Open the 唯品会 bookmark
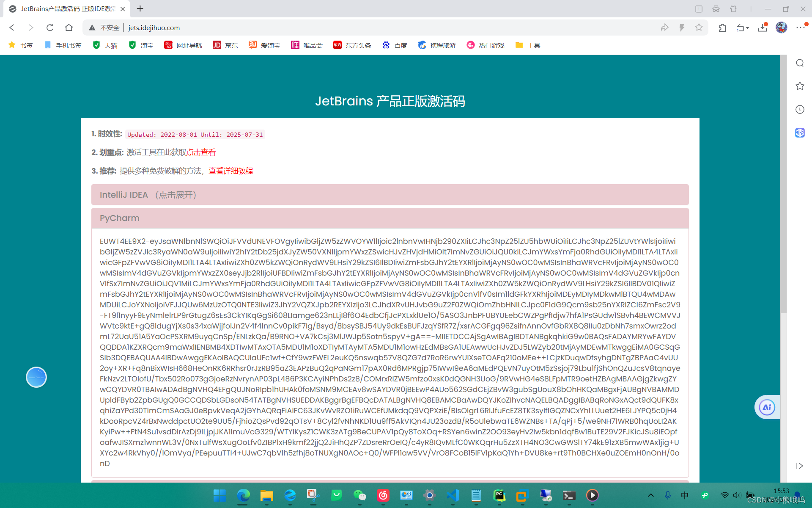This screenshot has height=508, width=812. 307,45
